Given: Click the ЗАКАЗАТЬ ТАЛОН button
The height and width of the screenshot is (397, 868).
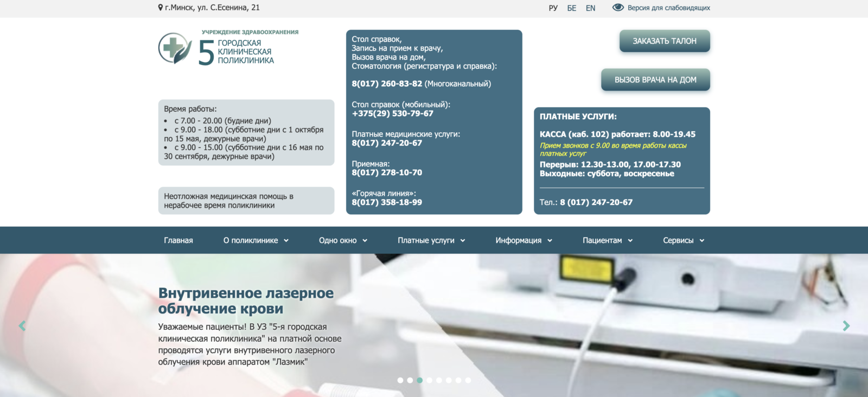Looking at the screenshot, I should click(x=665, y=41).
